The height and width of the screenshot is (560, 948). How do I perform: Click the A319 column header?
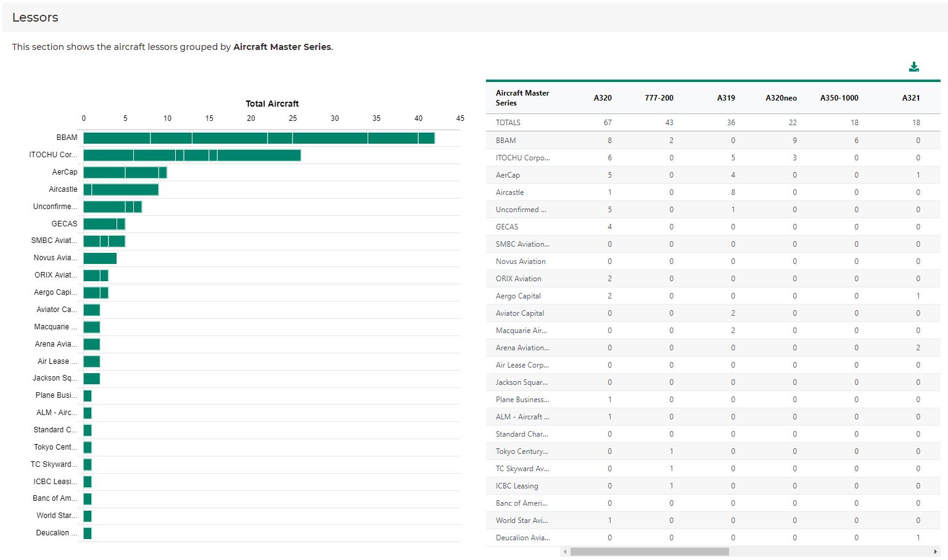point(726,97)
